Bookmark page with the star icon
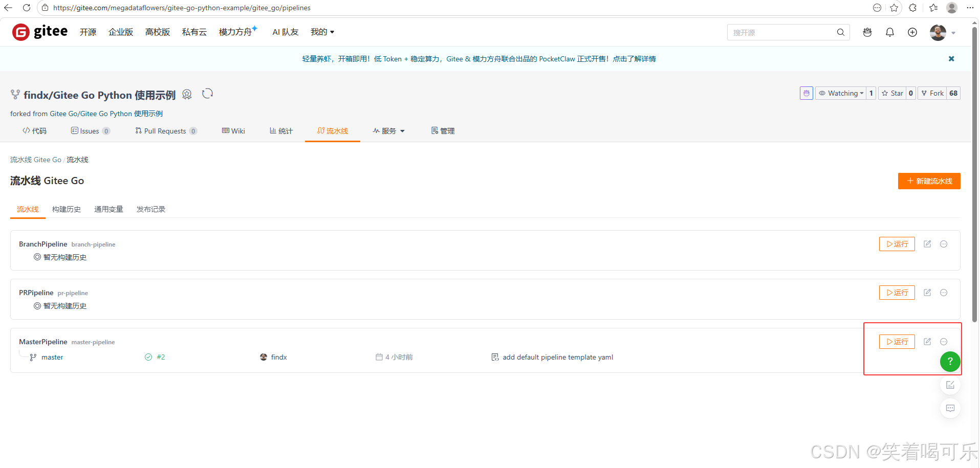 tap(894, 8)
